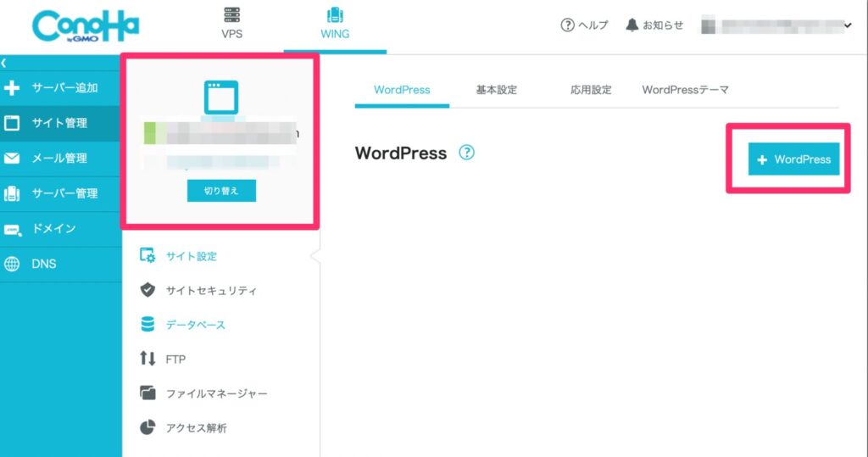Click the FTP up-down arrows icon
This screenshot has height=457, width=868.
point(147,359)
